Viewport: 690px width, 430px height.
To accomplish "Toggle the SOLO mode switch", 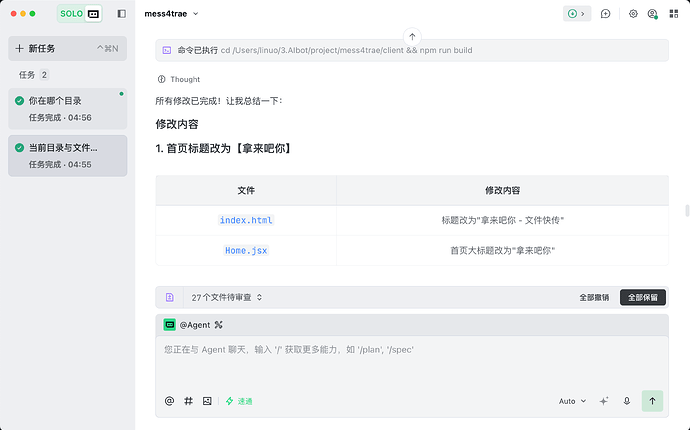I will point(80,14).
